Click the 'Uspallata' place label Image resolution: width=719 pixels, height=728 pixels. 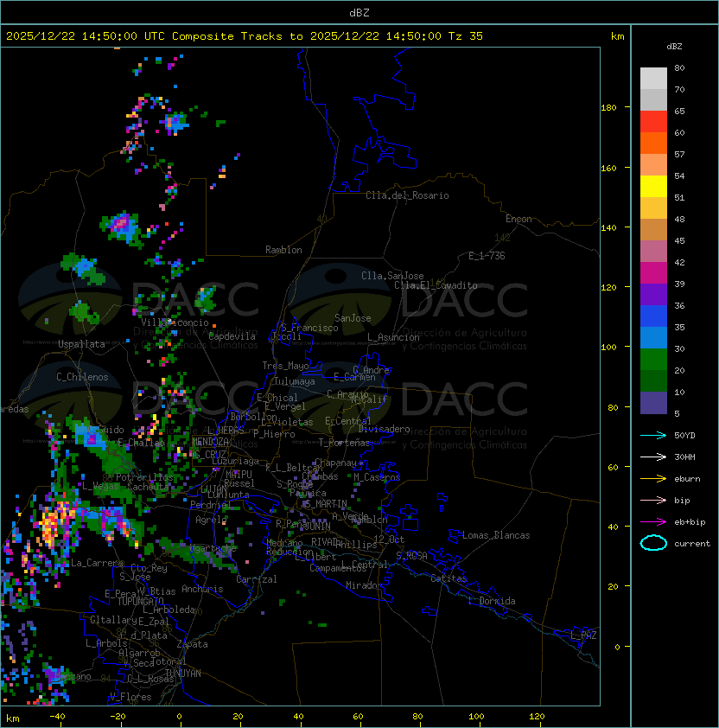[x=81, y=344]
